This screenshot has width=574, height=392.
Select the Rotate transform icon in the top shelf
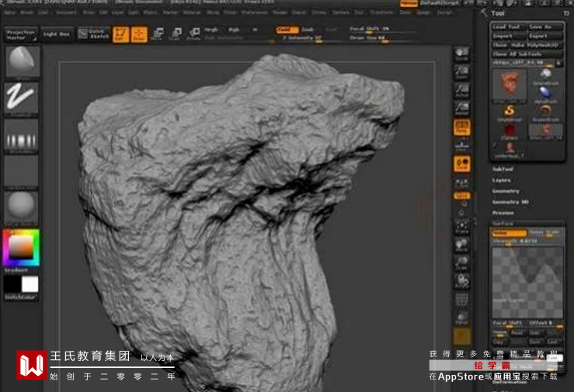pos(194,34)
